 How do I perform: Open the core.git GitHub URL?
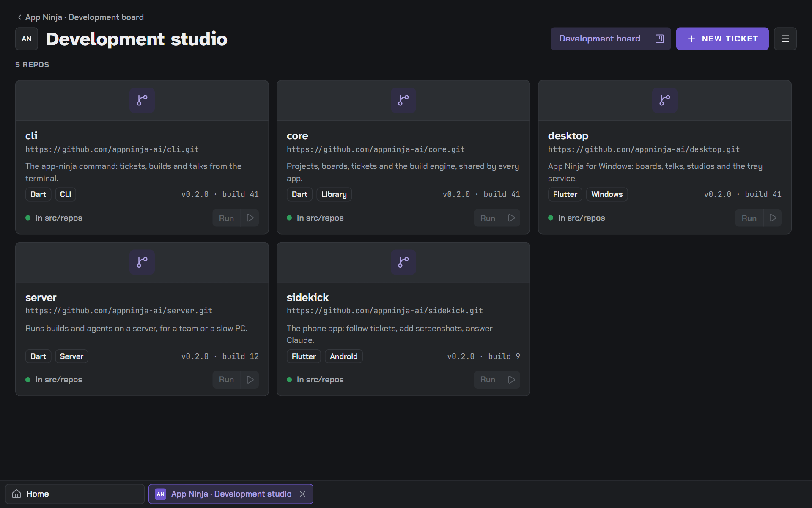point(376,149)
